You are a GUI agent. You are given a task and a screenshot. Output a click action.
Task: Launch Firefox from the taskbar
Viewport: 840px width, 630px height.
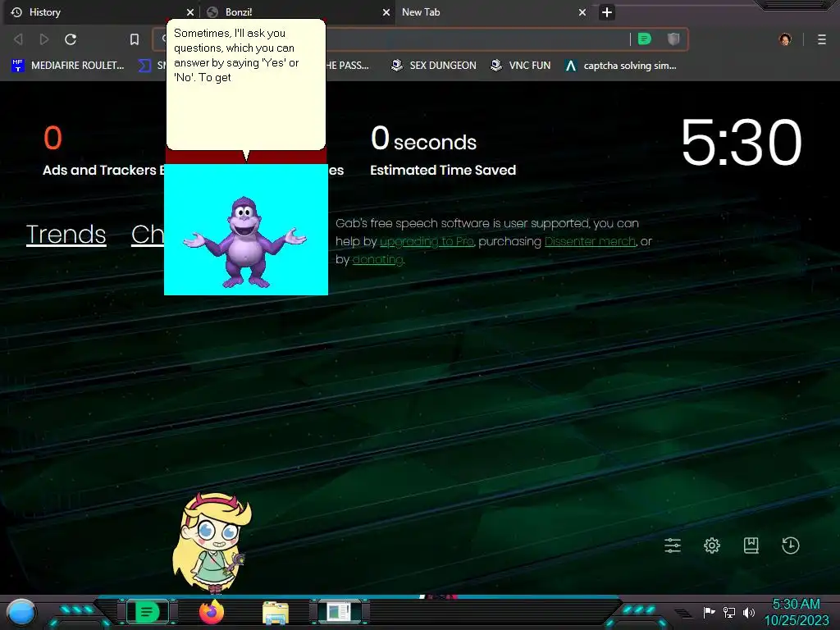pyautogui.click(x=212, y=612)
